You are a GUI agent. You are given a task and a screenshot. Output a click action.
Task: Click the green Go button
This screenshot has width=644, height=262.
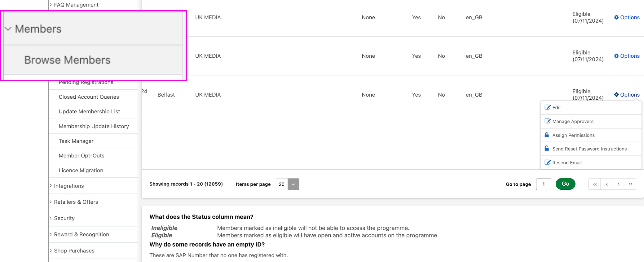[565, 184]
